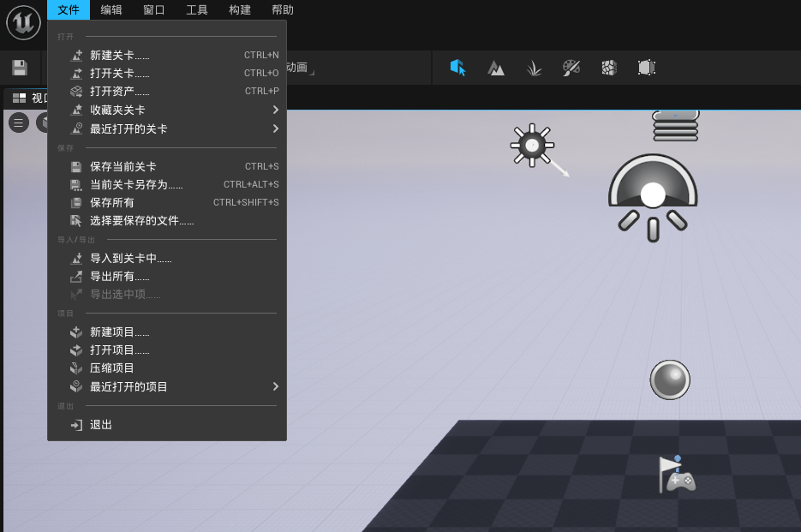Choose 新建关卡 from the file menu

(167, 55)
